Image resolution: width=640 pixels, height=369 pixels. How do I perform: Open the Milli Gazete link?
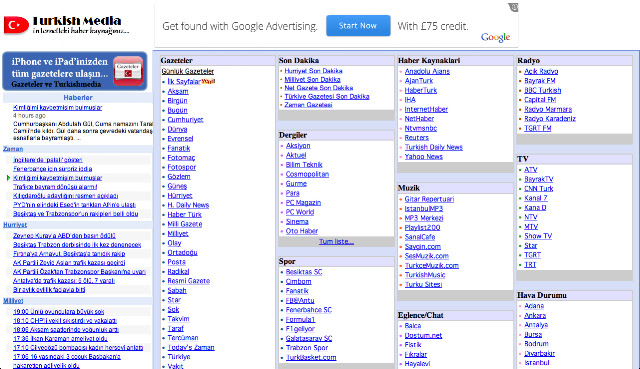click(185, 224)
